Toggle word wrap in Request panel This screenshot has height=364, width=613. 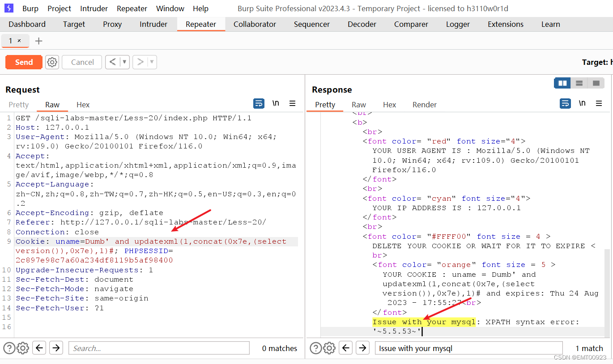(259, 104)
